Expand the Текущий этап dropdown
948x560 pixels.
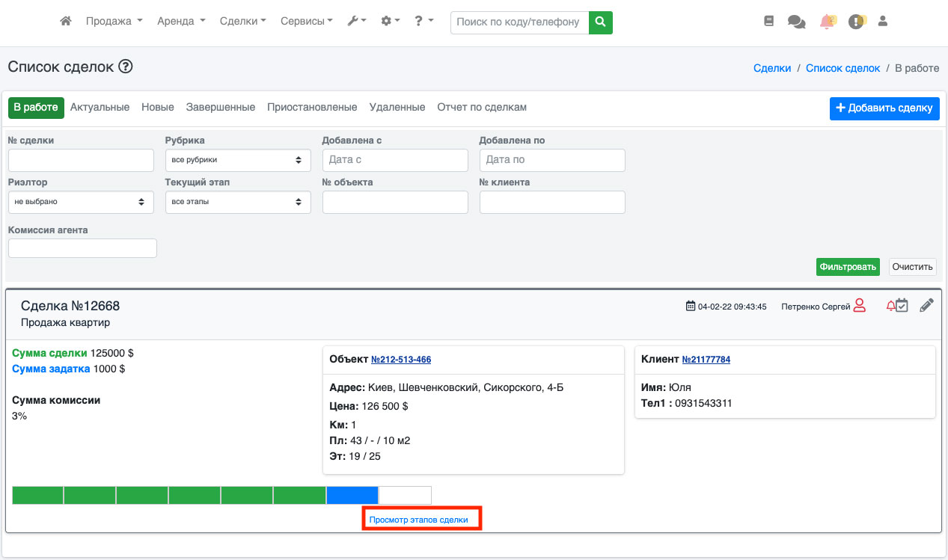(238, 202)
